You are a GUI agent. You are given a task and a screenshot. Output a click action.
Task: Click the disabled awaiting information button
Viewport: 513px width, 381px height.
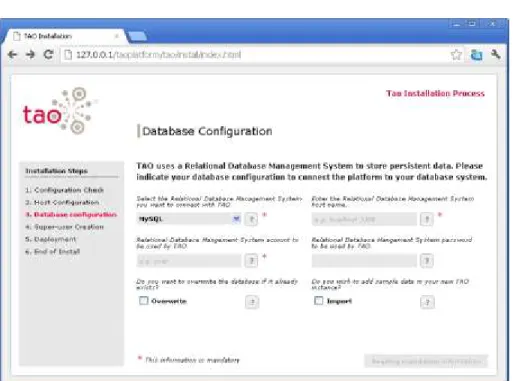(x=426, y=361)
